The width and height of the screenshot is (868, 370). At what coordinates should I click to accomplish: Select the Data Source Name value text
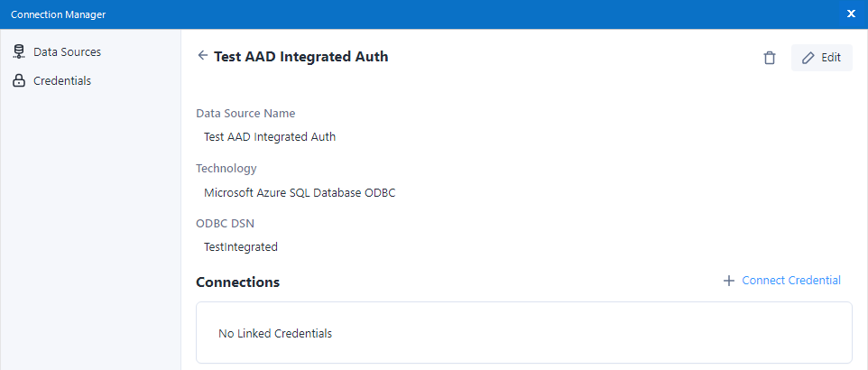pos(270,137)
